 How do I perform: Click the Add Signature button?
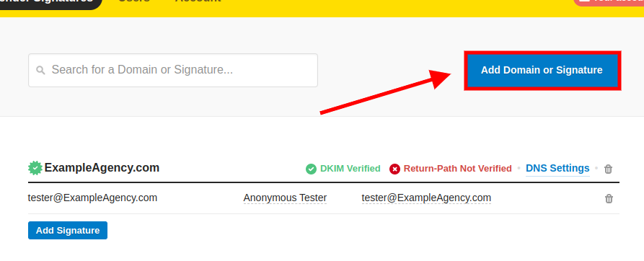[x=68, y=230]
